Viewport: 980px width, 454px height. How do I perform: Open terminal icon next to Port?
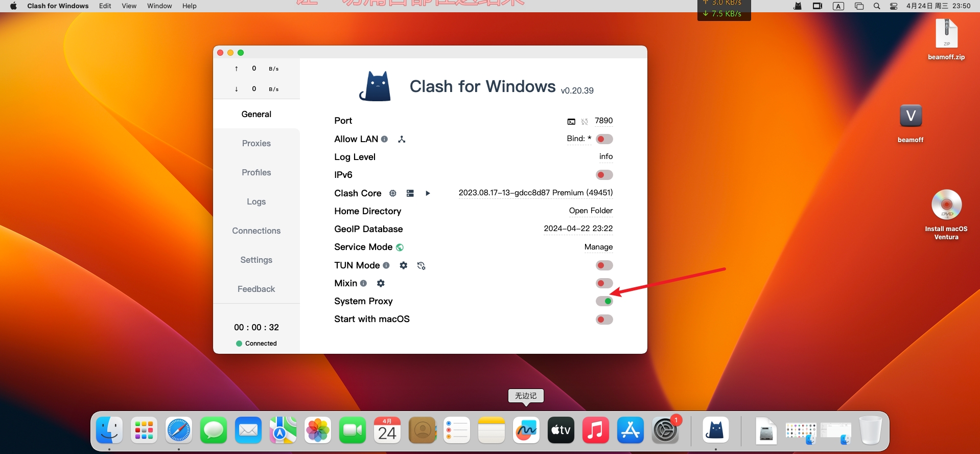571,122
